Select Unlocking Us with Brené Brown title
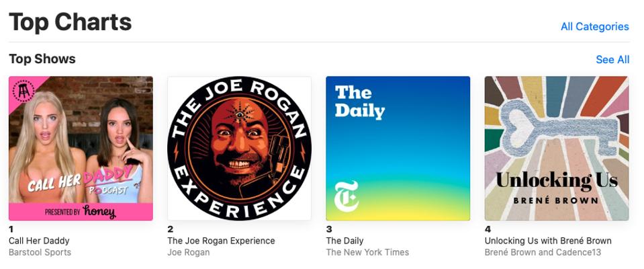Viewport: 644px width, 269px height. click(548, 241)
